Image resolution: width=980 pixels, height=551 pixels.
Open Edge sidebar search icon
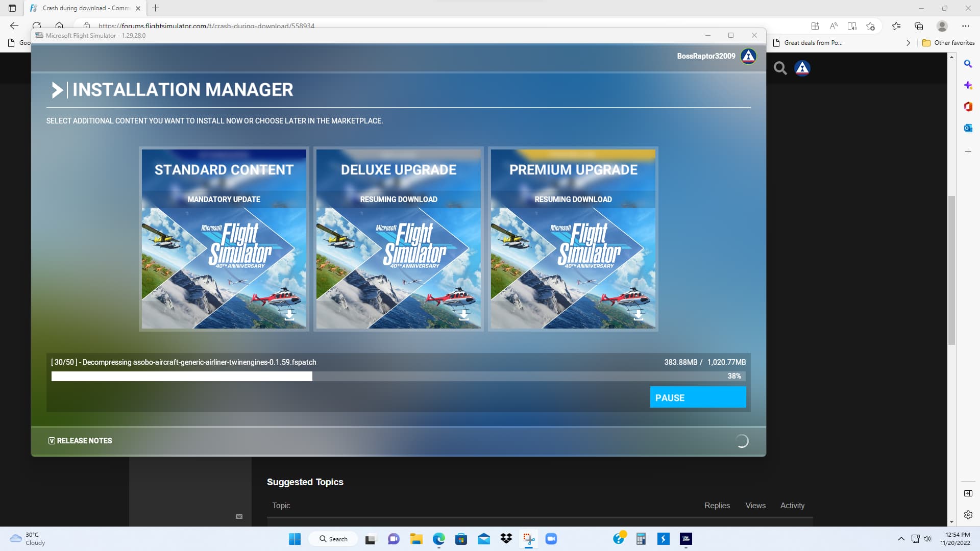[x=968, y=64]
